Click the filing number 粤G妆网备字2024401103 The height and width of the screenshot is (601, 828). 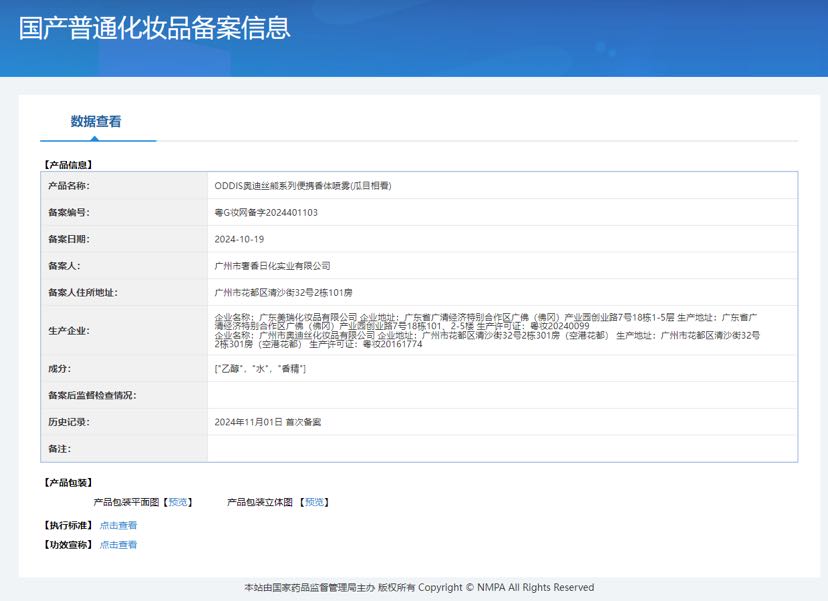coord(266,212)
